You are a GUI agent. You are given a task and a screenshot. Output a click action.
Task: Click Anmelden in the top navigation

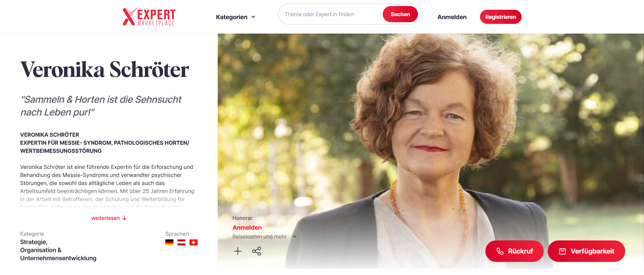(x=452, y=17)
